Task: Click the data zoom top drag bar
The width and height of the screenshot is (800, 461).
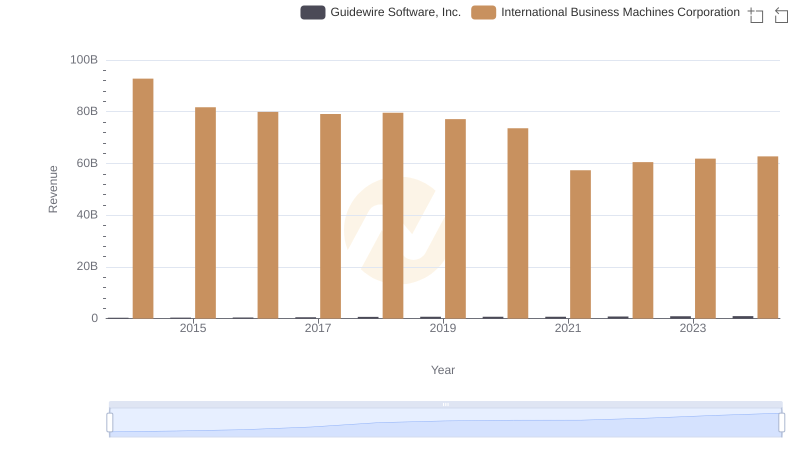Action: 445,404
